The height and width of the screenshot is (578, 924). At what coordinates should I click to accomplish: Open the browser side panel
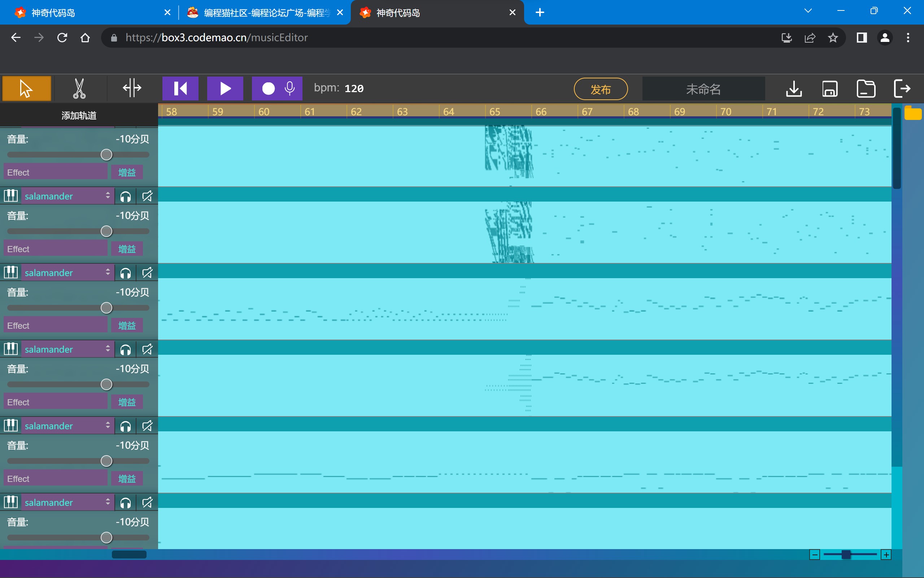click(x=862, y=38)
